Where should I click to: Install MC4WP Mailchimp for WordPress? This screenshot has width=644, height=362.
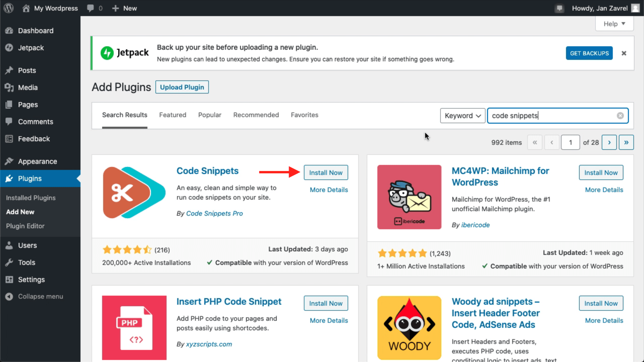click(x=601, y=173)
